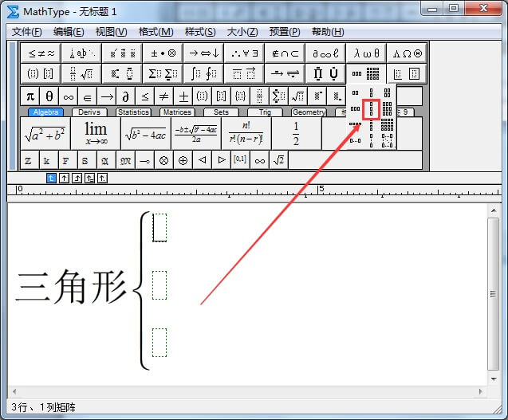Open the lowercase Greek letters palette (λωθ)
The height and width of the screenshot is (420, 508).
[x=366, y=53]
